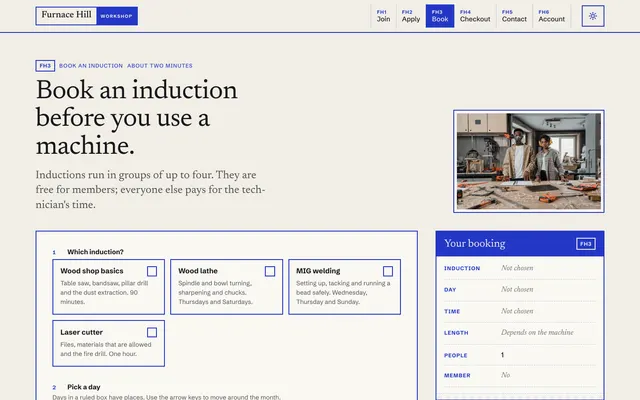Image resolution: width=640 pixels, height=400 pixels.
Task: Open the Furnace Hill Workshop logo link
Action: click(87, 16)
